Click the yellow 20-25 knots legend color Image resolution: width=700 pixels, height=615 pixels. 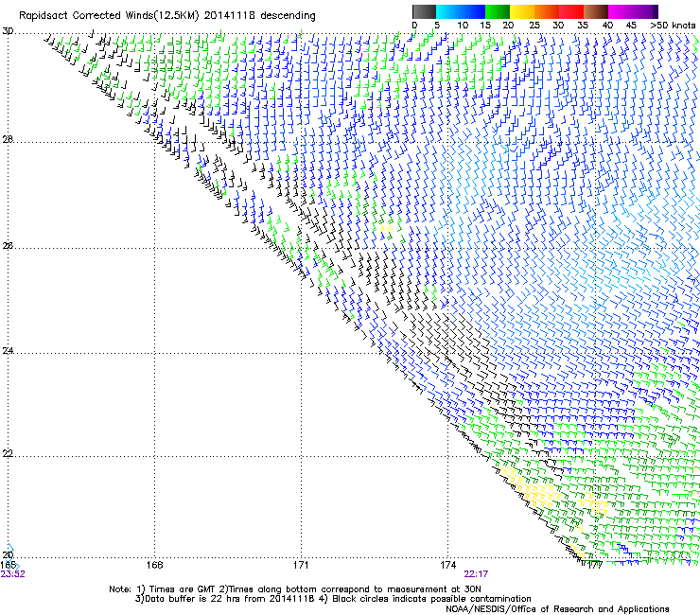pos(522,11)
